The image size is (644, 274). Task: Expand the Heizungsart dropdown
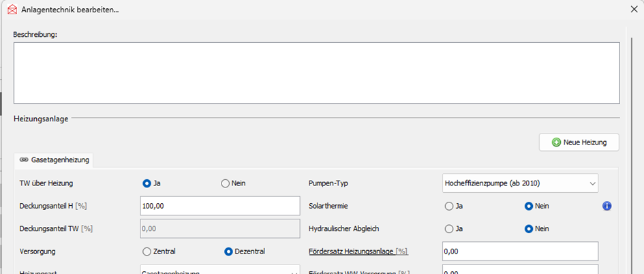click(x=219, y=271)
